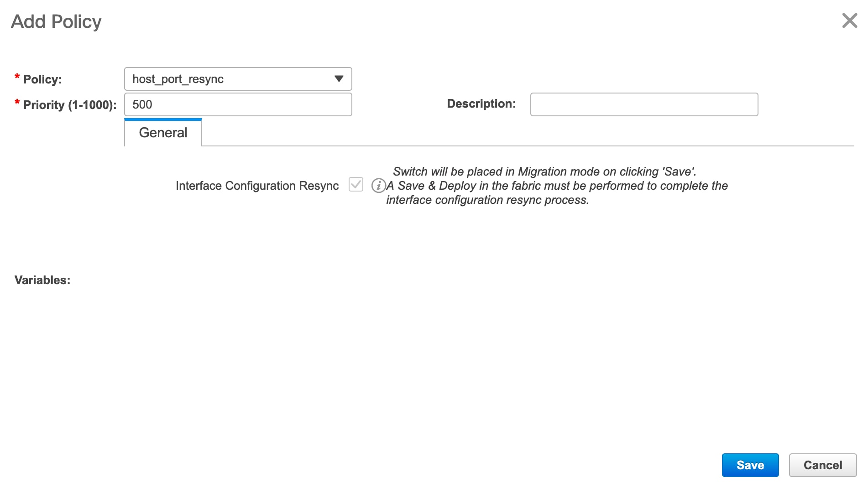Click the 'Interface Configuration Resync' label

(257, 186)
